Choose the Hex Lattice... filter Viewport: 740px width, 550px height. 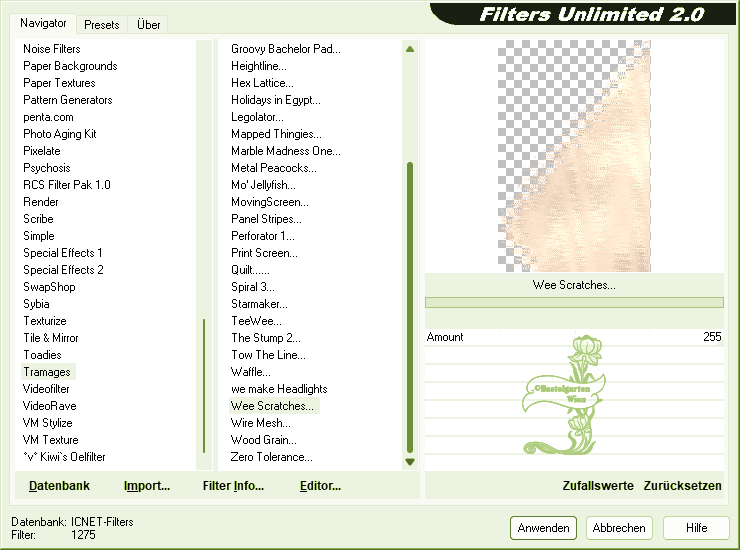262,83
